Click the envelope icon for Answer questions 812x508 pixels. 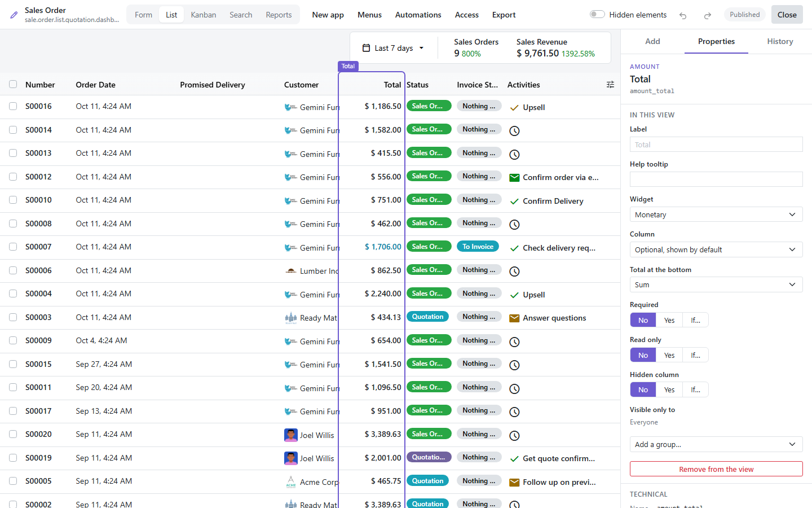point(514,318)
